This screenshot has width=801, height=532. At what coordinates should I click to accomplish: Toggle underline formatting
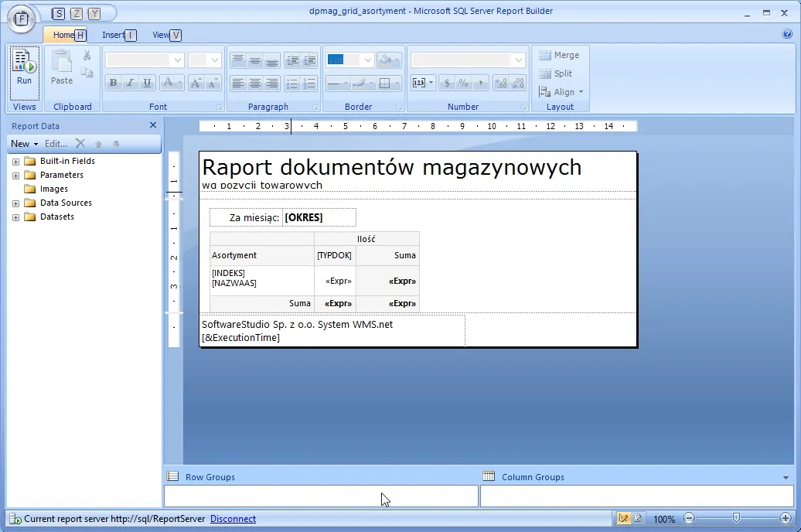(x=147, y=83)
